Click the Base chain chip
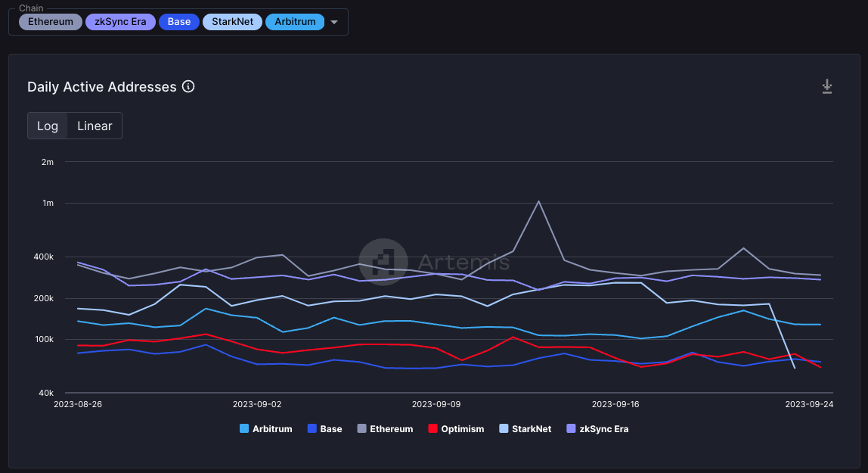 pyautogui.click(x=178, y=22)
